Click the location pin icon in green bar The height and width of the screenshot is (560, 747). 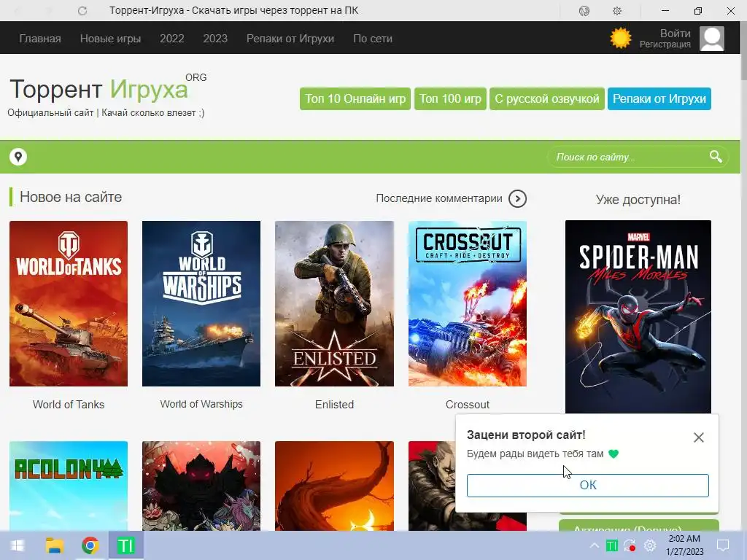coord(18,157)
